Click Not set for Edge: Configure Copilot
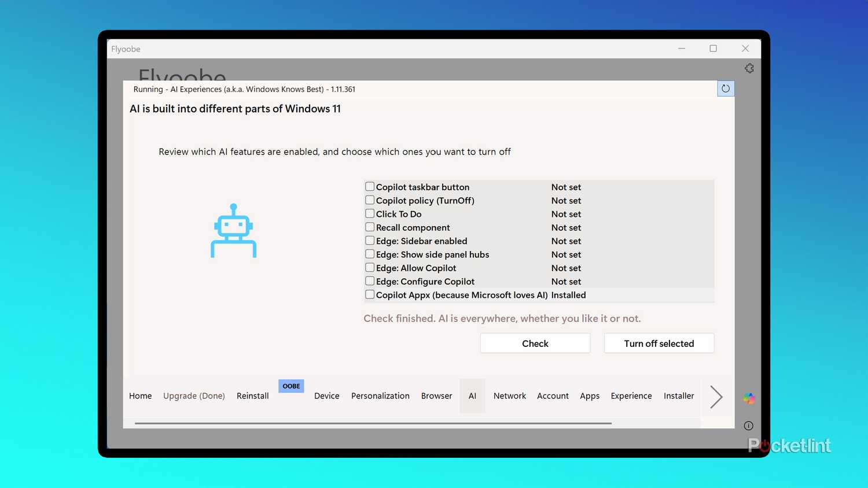 click(566, 282)
